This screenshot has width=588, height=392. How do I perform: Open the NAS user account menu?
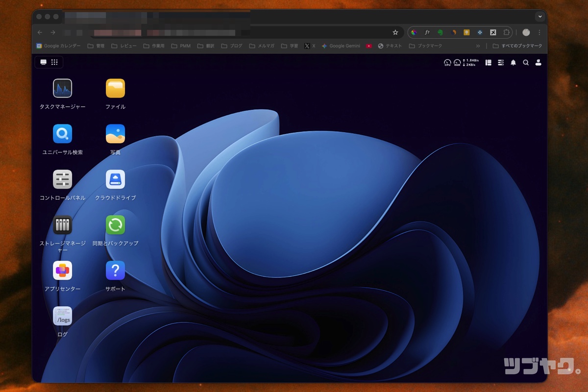click(x=538, y=63)
